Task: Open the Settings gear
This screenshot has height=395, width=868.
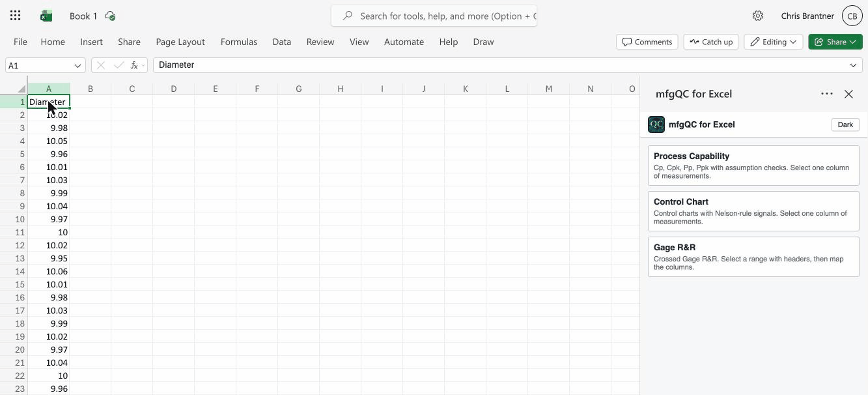Action: pos(758,16)
